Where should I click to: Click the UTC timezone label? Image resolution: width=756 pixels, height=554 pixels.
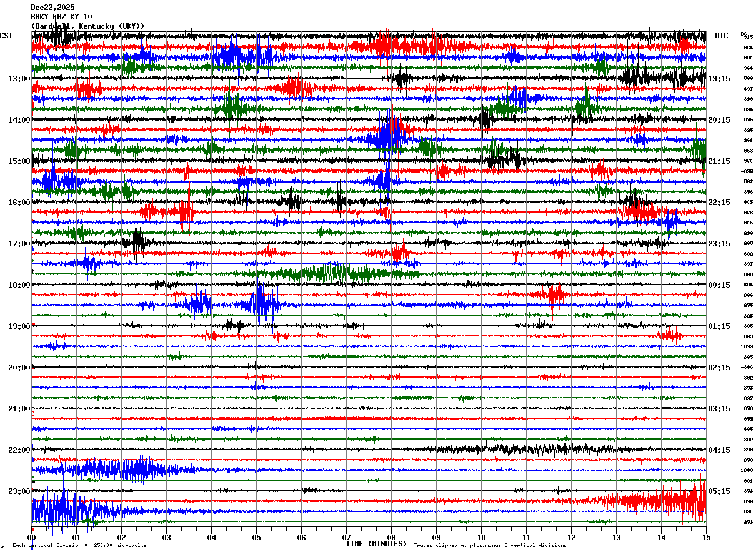point(722,36)
